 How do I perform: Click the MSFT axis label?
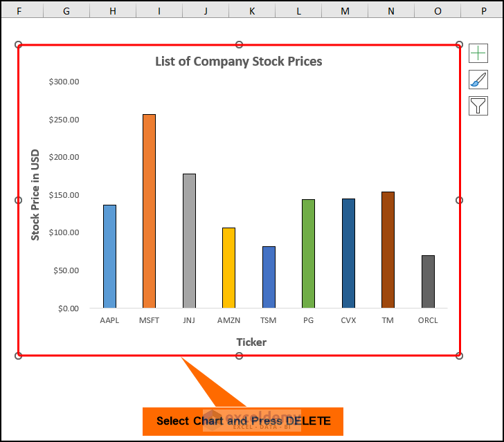point(149,320)
